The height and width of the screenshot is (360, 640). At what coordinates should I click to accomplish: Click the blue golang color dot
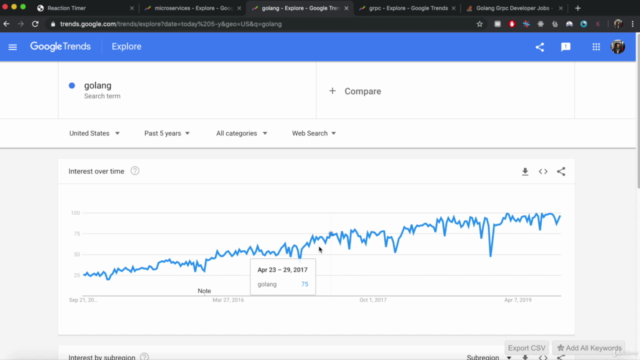pyautogui.click(x=72, y=85)
